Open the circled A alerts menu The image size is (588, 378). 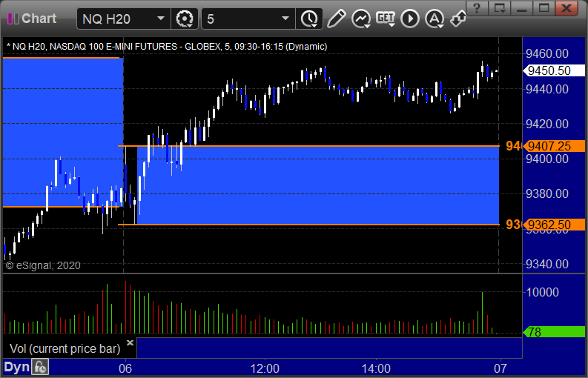pyautogui.click(x=435, y=19)
